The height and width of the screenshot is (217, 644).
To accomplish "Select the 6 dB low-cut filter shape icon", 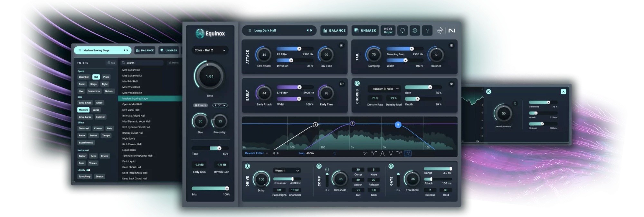I will [365, 153].
